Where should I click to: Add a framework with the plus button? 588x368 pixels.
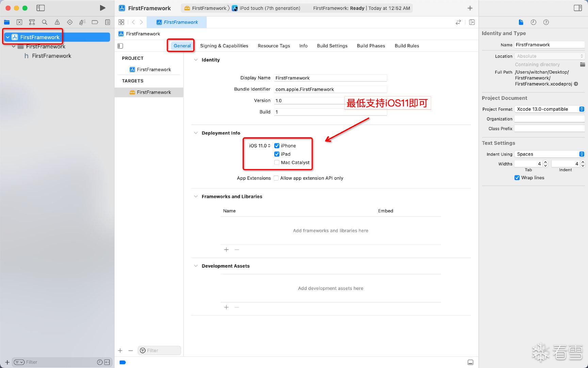click(x=226, y=250)
